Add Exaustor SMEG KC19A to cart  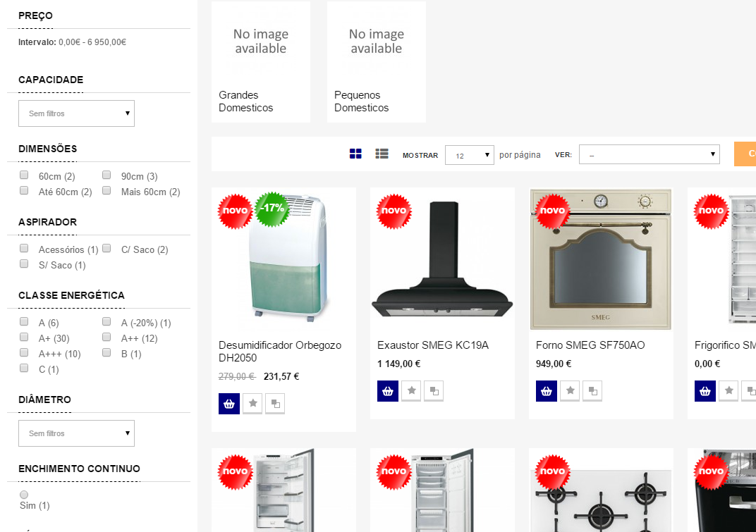click(388, 391)
